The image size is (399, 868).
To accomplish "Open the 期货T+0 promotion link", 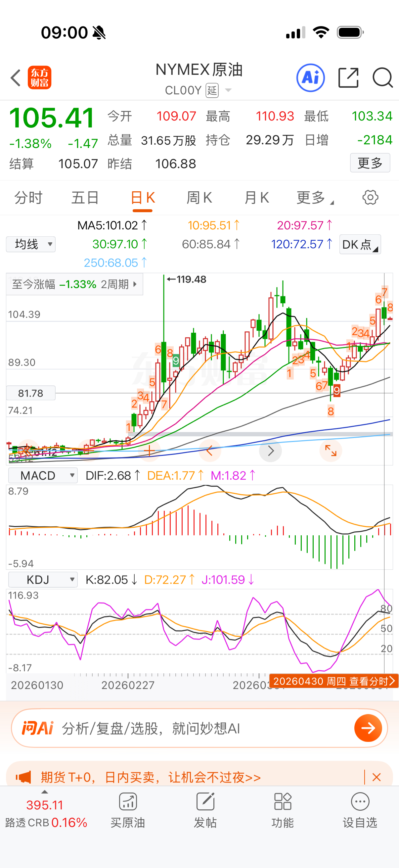I will click(x=151, y=777).
